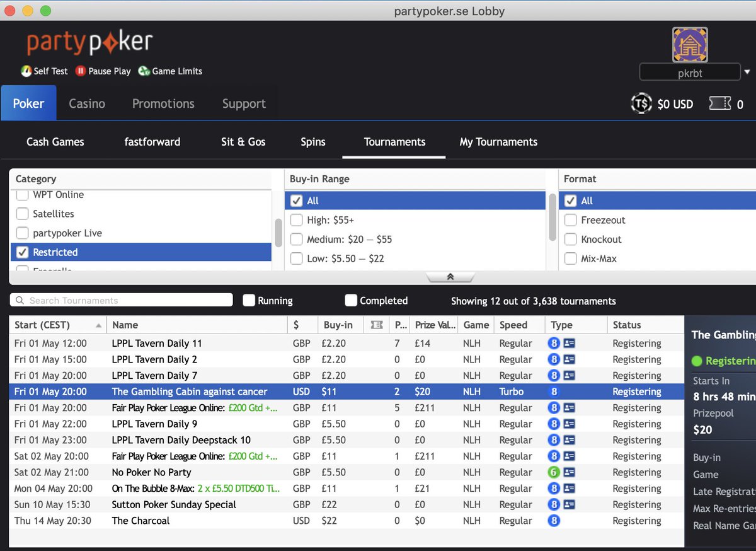The width and height of the screenshot is (756, 551).
Task: Select Sutton Poker Sunday Special row
Action: click(346, 504)
